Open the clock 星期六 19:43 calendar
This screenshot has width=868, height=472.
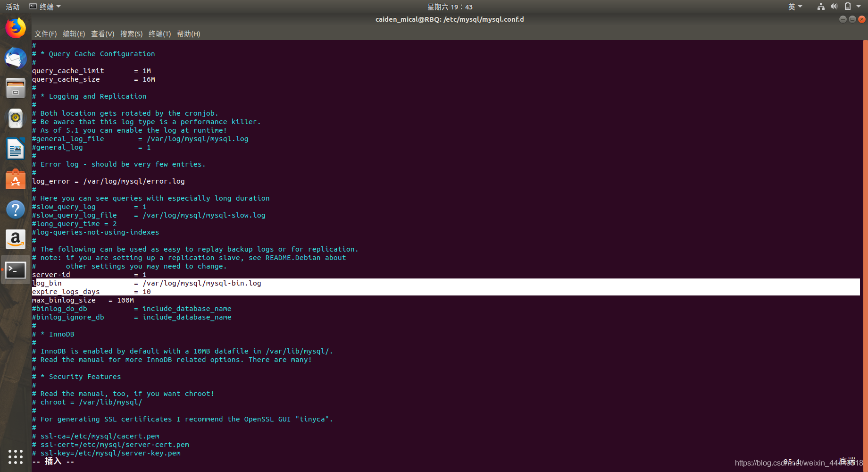click(x=450, y=7)
